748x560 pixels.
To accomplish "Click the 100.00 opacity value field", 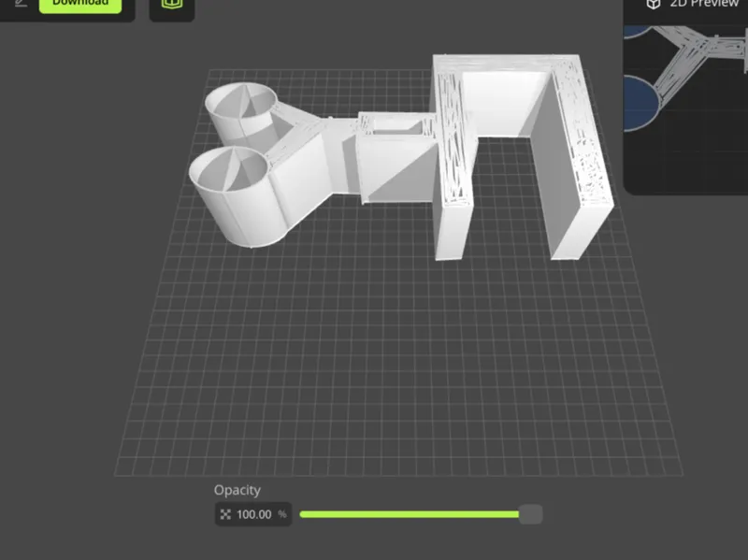I will (x=253, y=514).
